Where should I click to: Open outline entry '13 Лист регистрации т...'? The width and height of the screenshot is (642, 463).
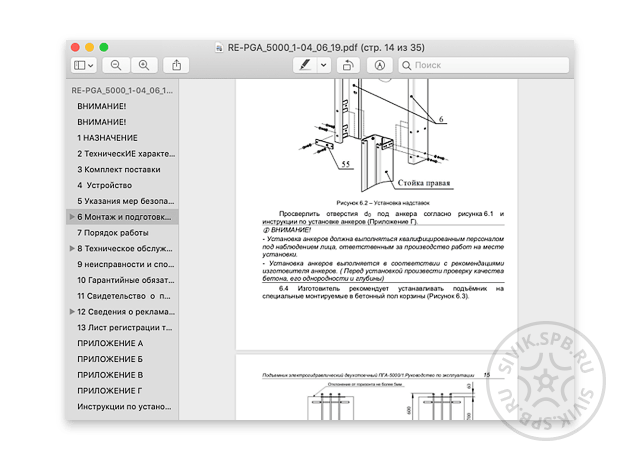click(124, 327)
